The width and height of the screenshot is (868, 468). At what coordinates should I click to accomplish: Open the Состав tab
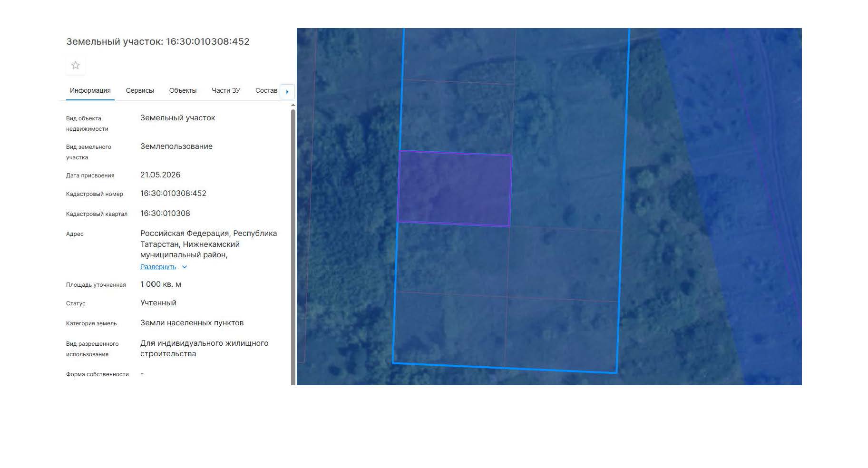pos(266,90)
